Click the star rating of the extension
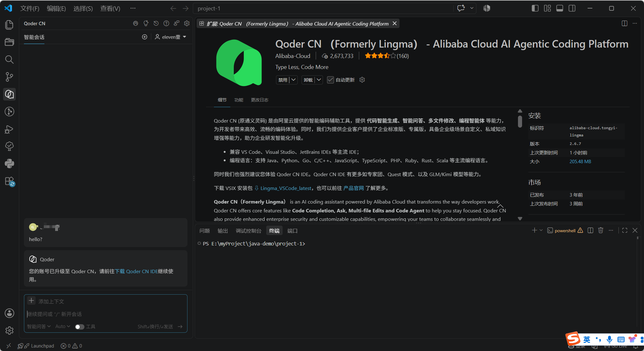644x351 pixels. tap(387, 56)
